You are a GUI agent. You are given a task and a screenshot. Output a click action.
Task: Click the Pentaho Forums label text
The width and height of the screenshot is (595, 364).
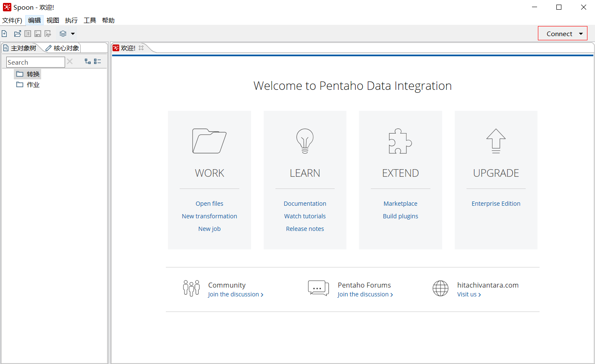pos(364,285)
